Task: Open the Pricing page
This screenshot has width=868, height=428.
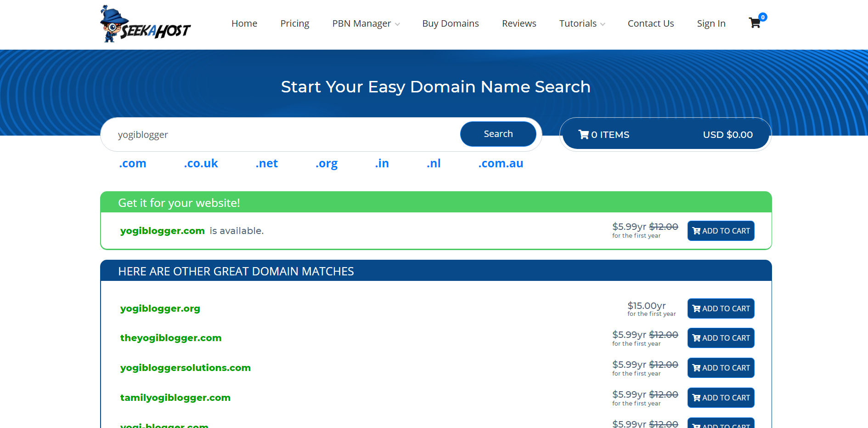Action: tap(295, 23)
